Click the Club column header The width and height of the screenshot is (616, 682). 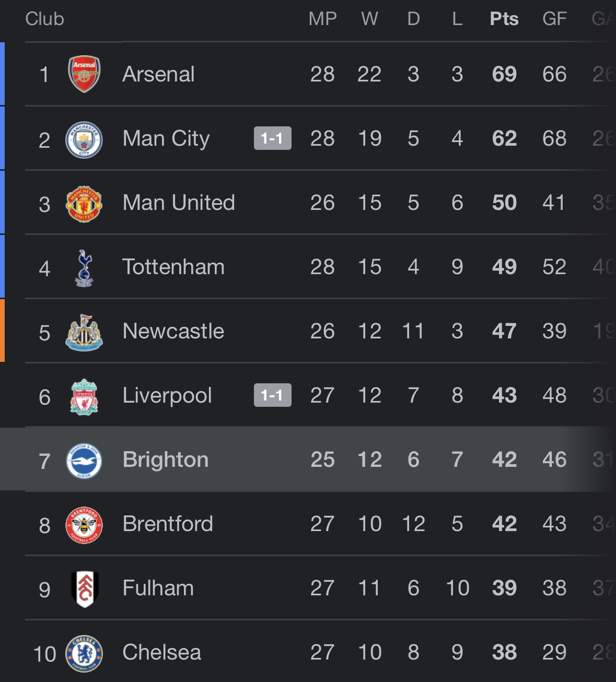point(44,19)
